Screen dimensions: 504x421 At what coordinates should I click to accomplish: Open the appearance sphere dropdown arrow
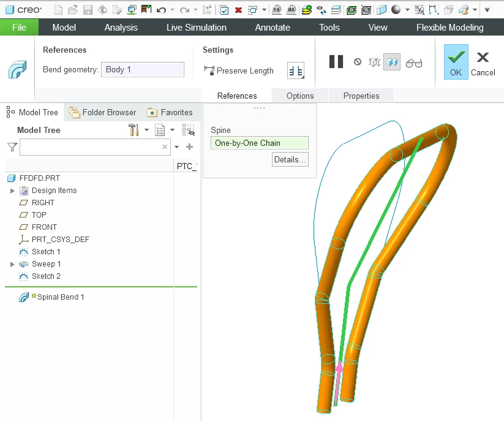click(408, 10)
